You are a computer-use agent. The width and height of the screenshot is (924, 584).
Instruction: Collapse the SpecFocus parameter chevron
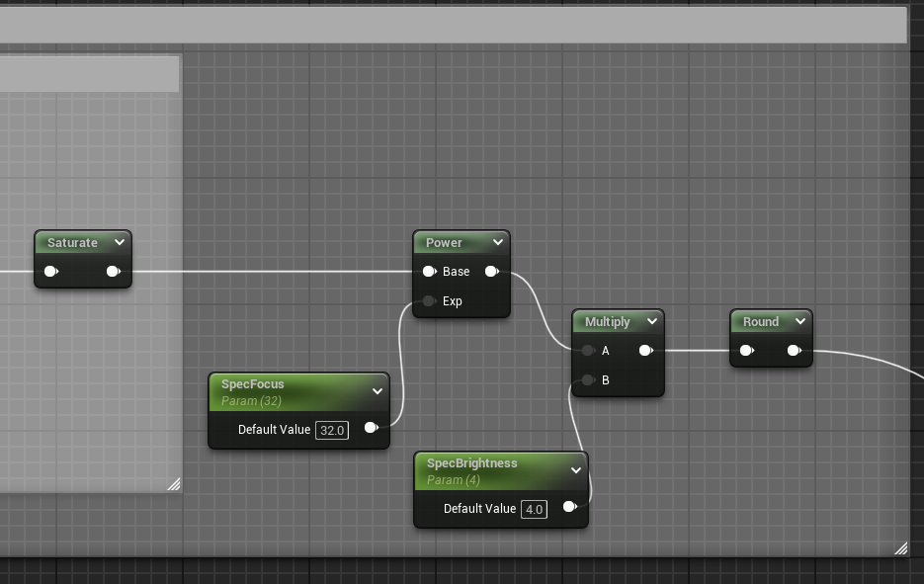[x=378, y=391]
